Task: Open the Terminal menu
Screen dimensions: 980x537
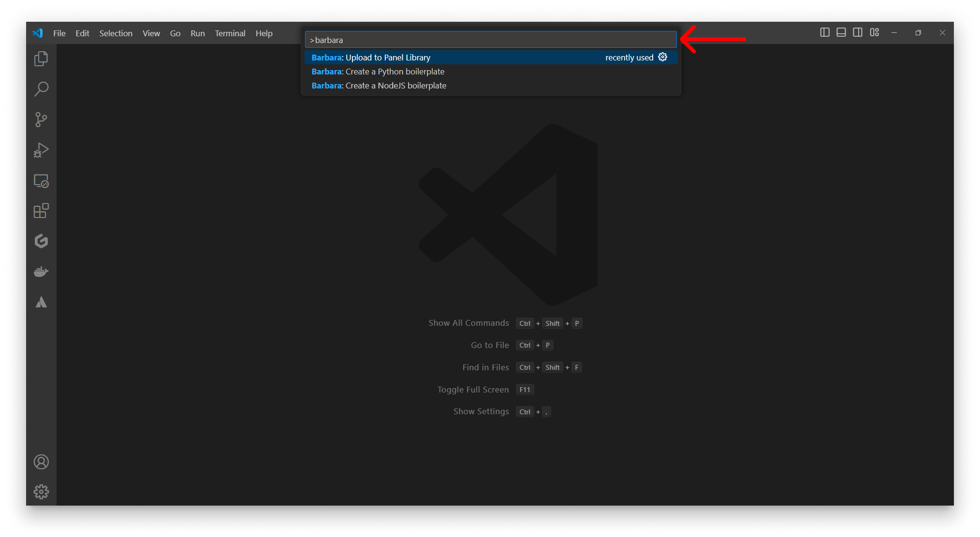Action: pos(230,33)
